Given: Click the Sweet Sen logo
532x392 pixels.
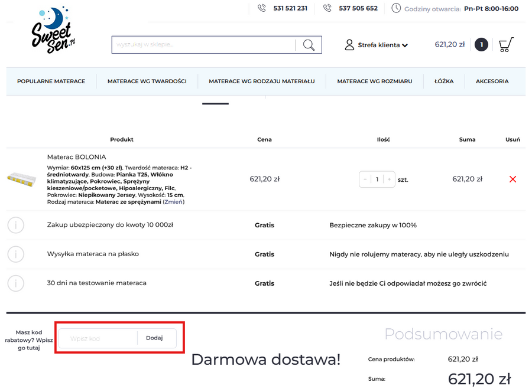Looking at the screenshot, I should [53, 31].
